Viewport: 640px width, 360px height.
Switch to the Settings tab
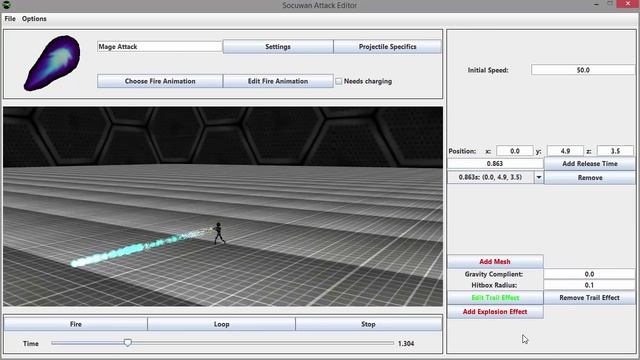click(x=278, y=47)
